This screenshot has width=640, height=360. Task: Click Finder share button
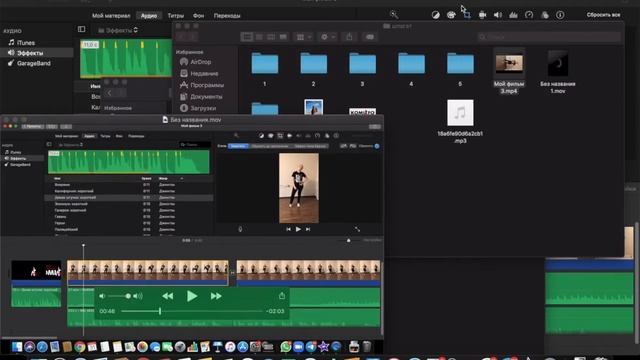point(349,37)
